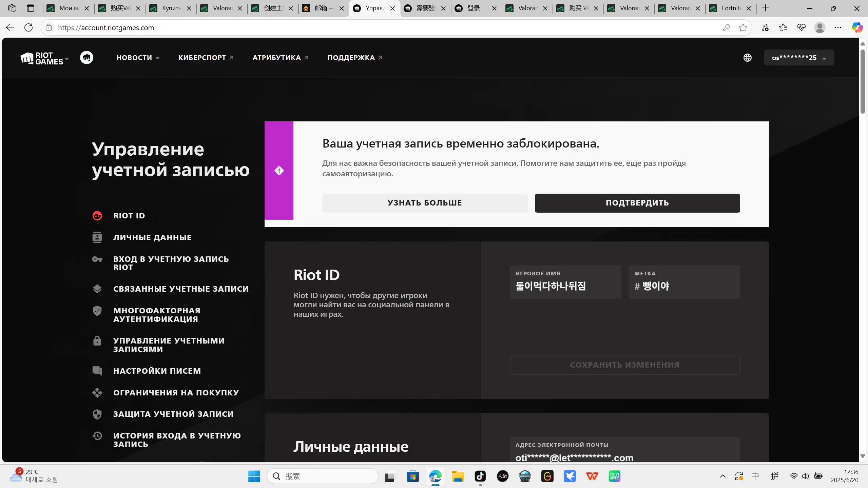Click the Riot Games logo

coord(42,58)
